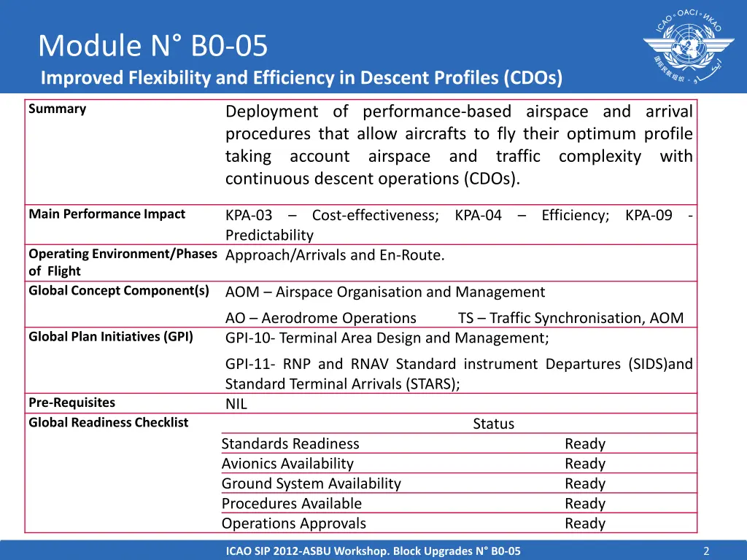This screenshot has height=560, width=747.
Task: Click the Global Plan Initiatives (GPI) label
Action: tap(111, 337)
